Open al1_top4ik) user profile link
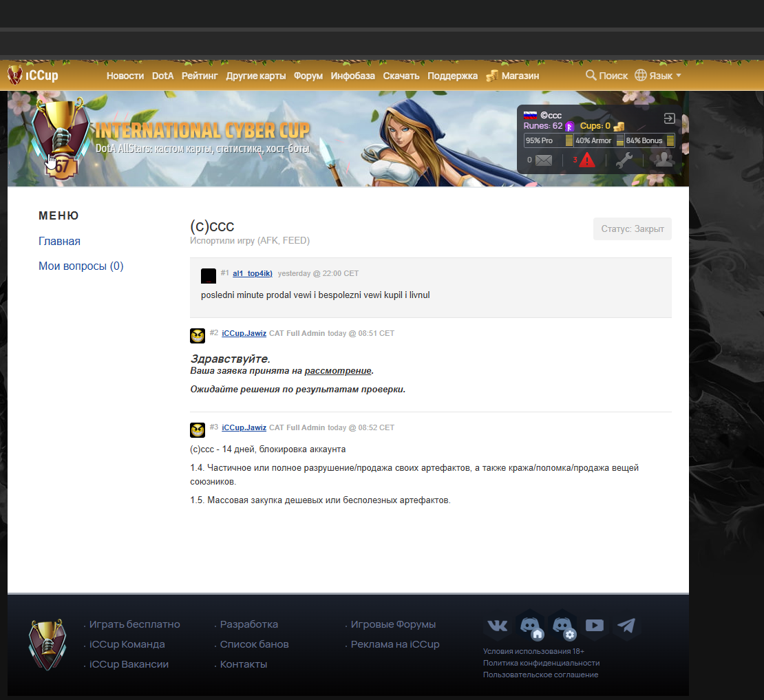This screenshot has height=700, width=764. [x=253, y=273]
